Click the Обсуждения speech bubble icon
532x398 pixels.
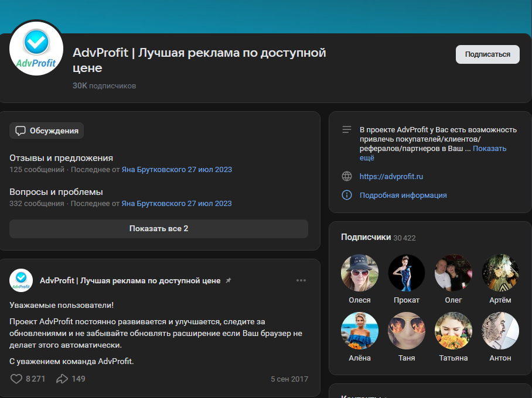(x=21, y=131)
